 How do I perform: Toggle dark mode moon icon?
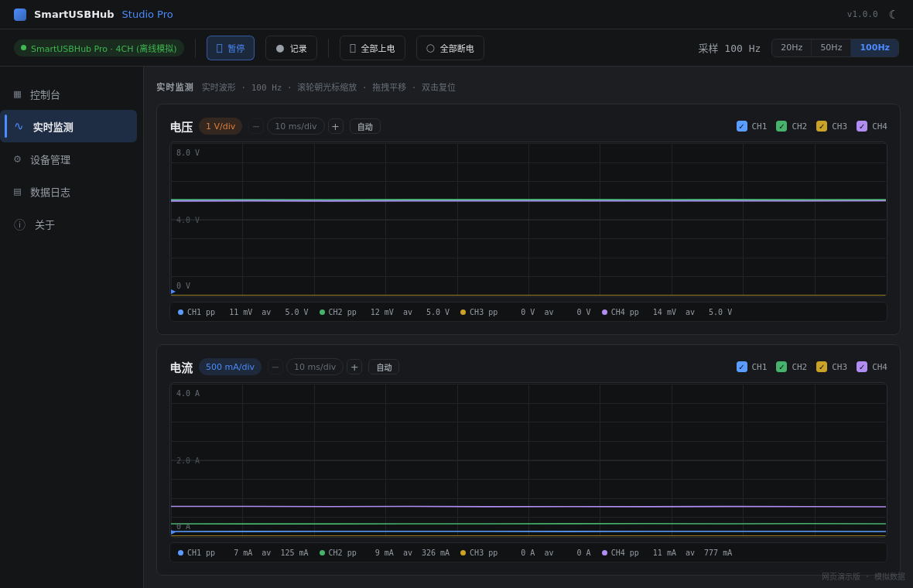tap(893, 14)
